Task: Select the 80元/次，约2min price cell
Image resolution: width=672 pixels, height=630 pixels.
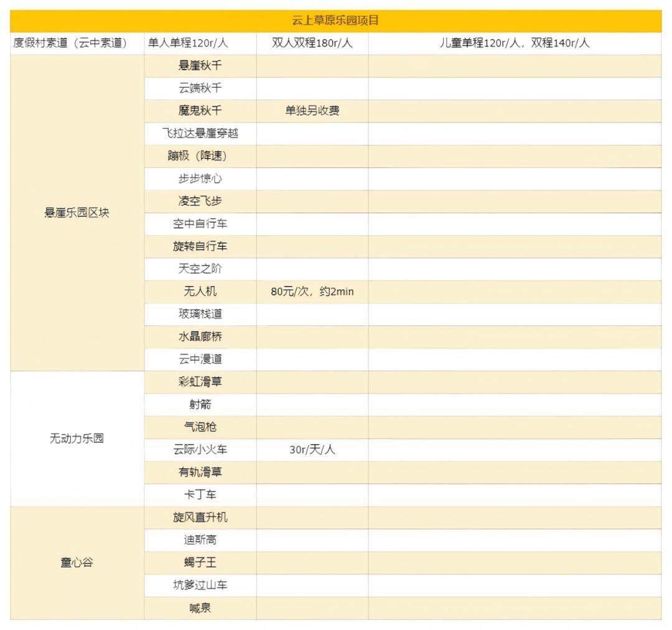Action: 312,292
